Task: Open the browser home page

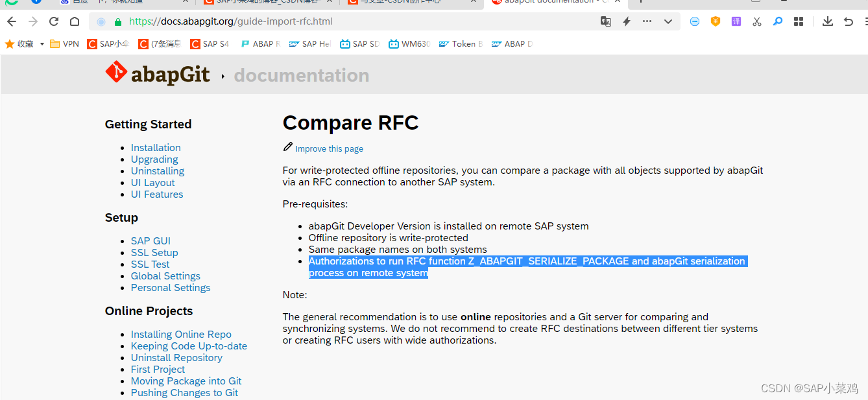Action: 75,21
